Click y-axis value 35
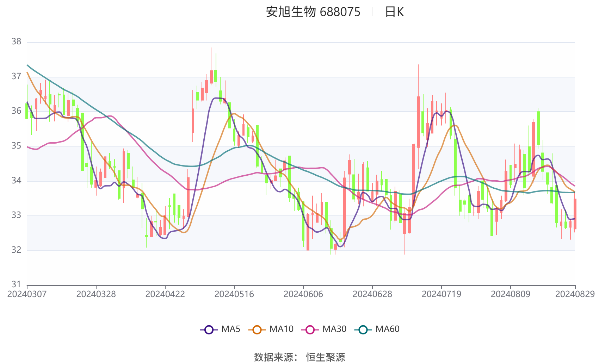 [17, 146]
